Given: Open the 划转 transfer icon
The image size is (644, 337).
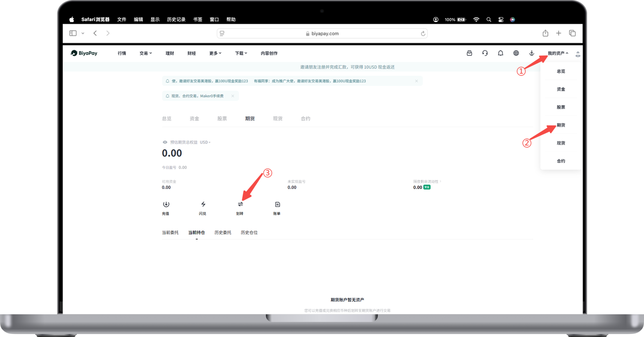Looking at the screenshot, I should [240, 205].
